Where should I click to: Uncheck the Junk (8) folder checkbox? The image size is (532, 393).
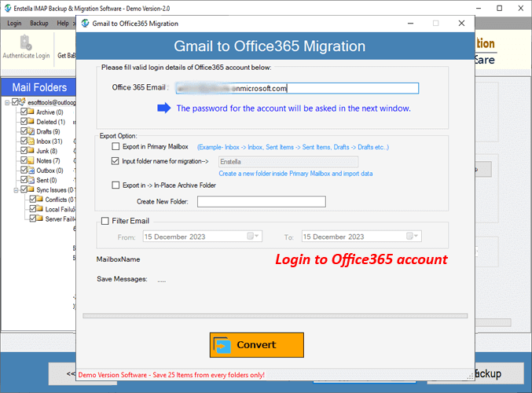click(24, 150)
